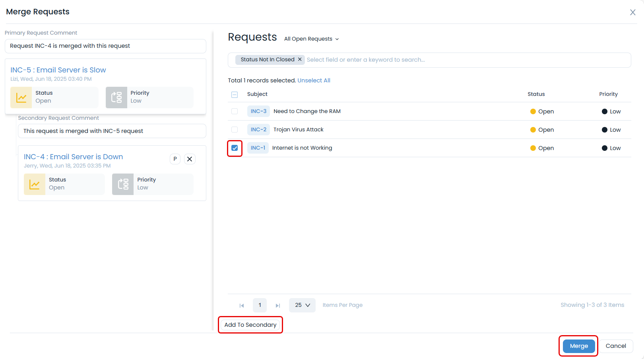Check the checkbox for INC-2
Image resolution: width=644 pixels, height=359 pixels.
pos(235,129)
